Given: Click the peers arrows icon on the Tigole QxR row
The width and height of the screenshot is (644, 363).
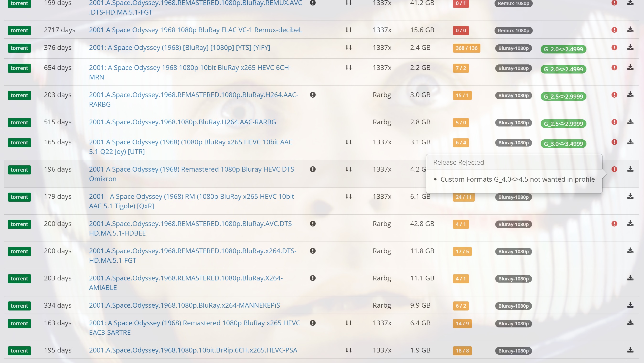Looking at the screenshot, I should coord(348,197).
